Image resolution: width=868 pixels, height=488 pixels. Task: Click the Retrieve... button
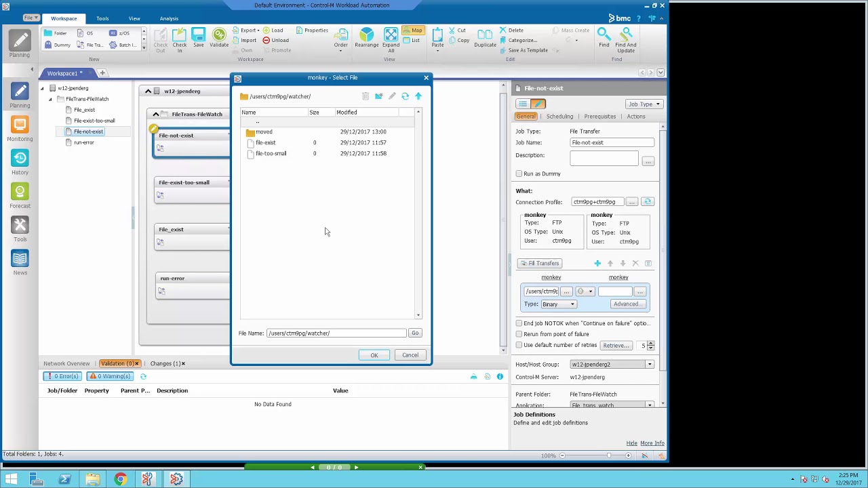[x=616, y=346]
